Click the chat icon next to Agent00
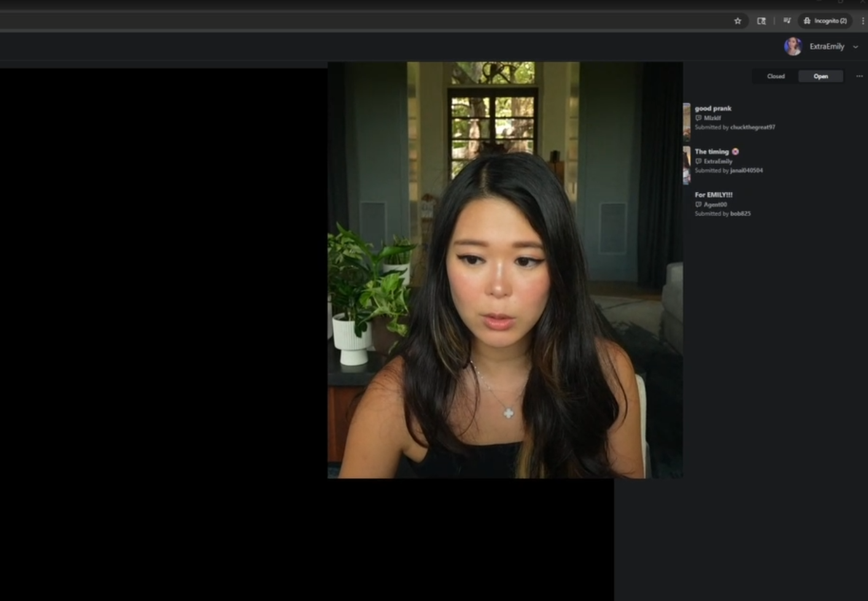This screenshot has width=868, height=601. click(698, 204)
